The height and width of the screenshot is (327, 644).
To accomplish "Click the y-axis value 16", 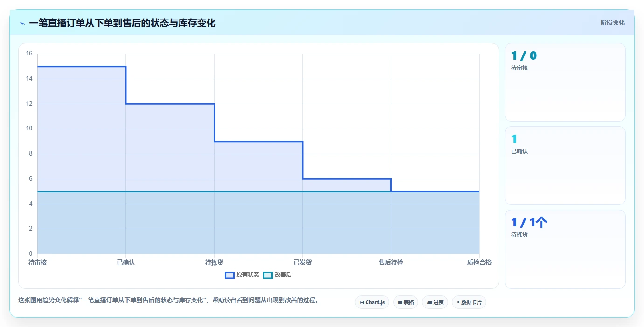I will pos(29,54).
